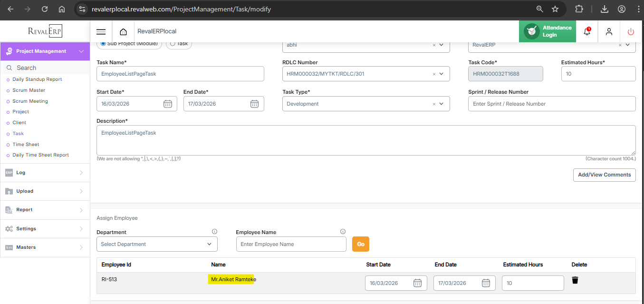Delete employee RI-513 row with trash icon

(x=575, y=280)
